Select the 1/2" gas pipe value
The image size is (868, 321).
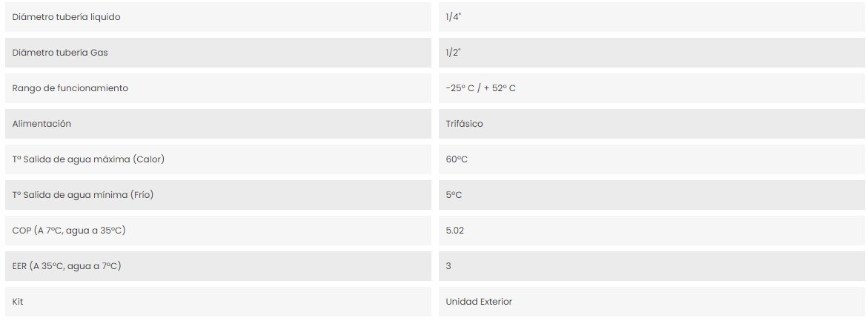454,53
